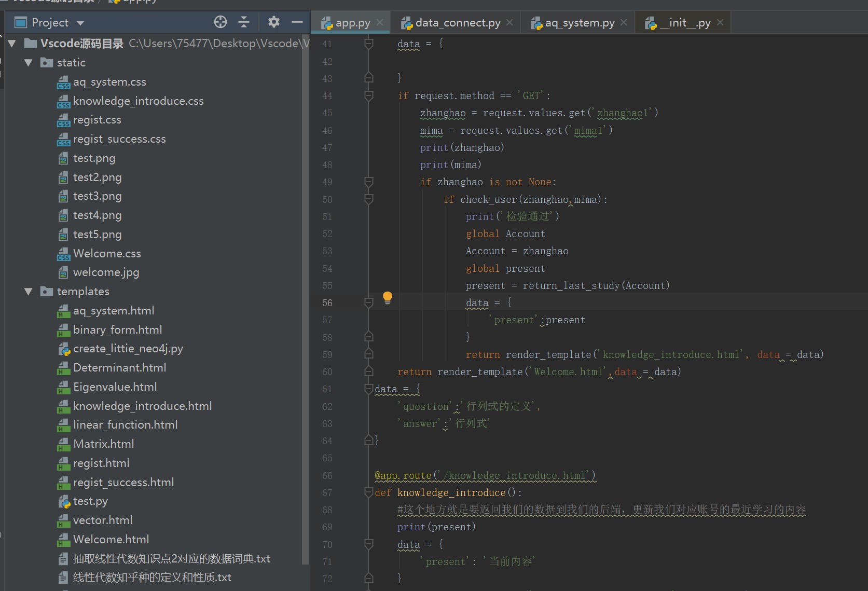
Task: Select knowledge_introduce.css file
Action: pos(139,101)
